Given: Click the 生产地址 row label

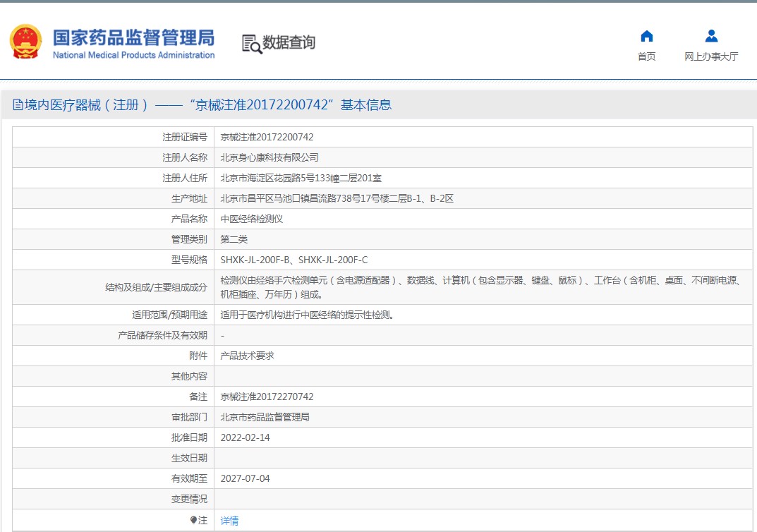Looking at the screenshot, I should pos(189,198).
